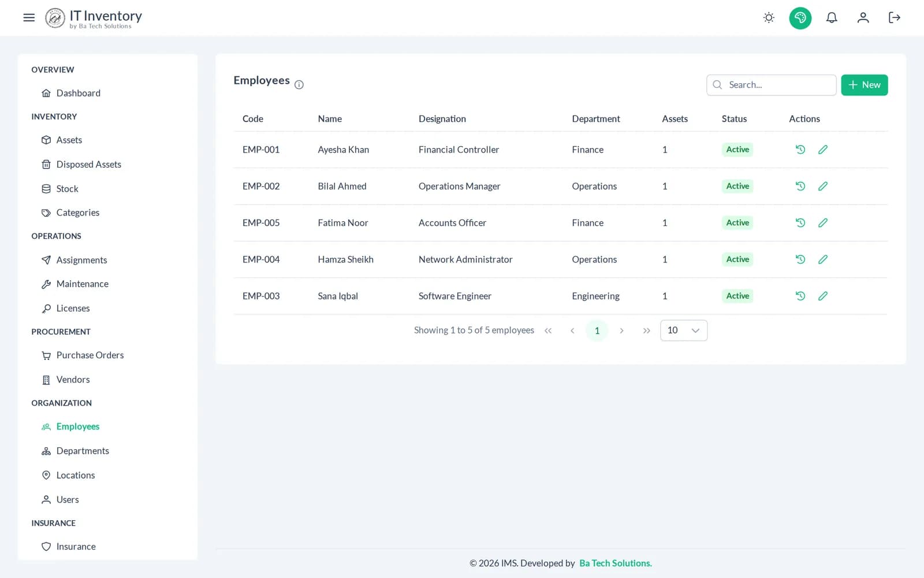
Task: Edit employee Ayesha Khan
Action: [x=823, y=150]
